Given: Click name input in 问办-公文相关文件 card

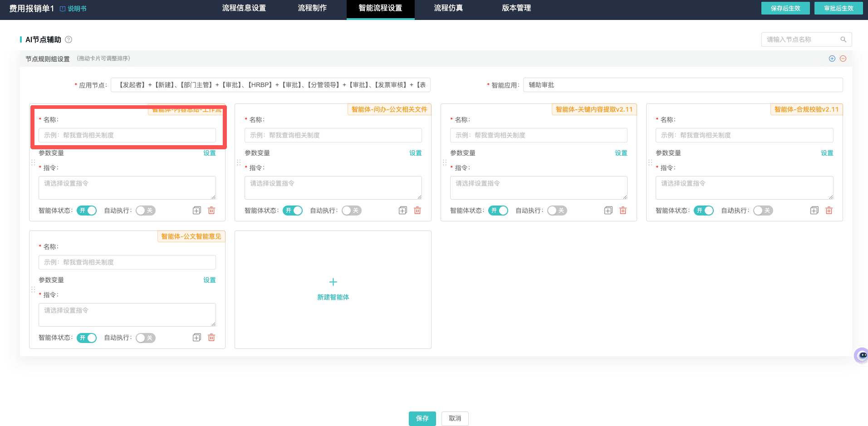Looking at the screenshot, I should point(333,135).
